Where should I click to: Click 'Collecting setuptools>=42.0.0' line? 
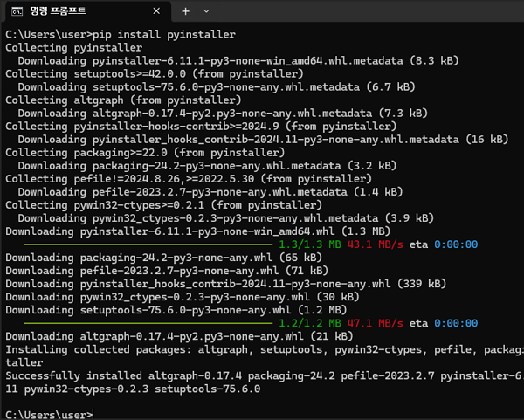click(155, 73)
